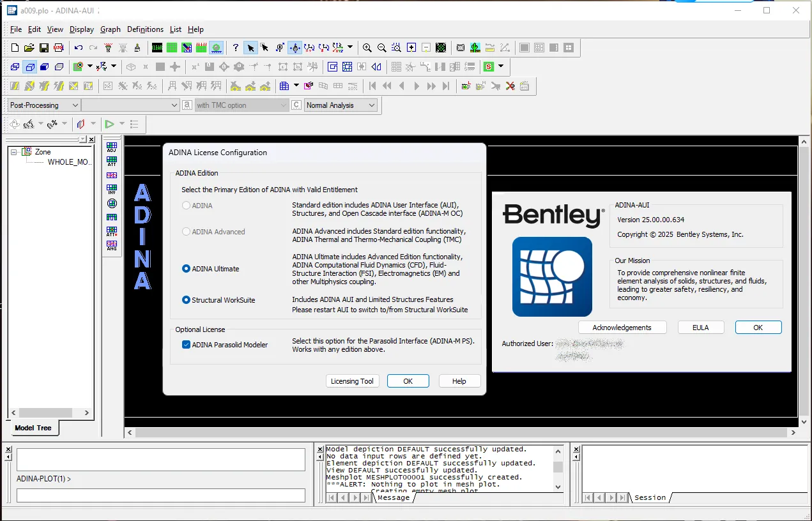Screen dimensions: 812x521
Task: Open the Edit menu
Action: tap(34, 29)
